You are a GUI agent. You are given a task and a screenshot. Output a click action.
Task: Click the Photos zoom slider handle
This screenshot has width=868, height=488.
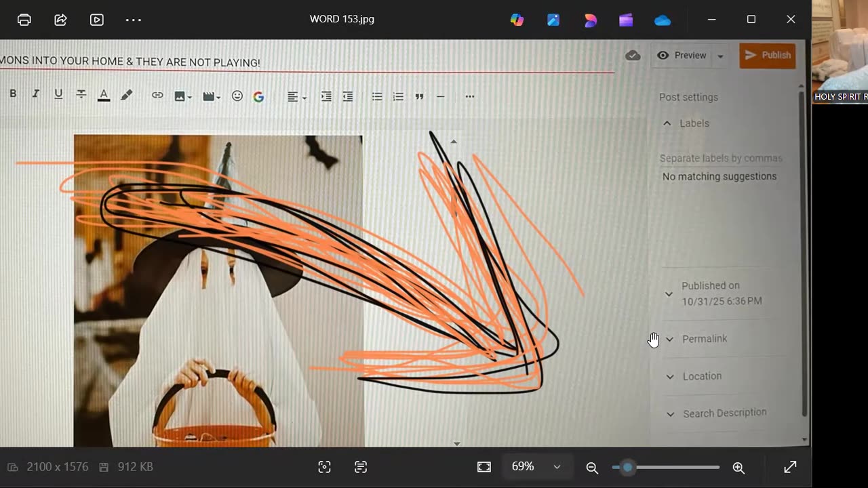628,467
